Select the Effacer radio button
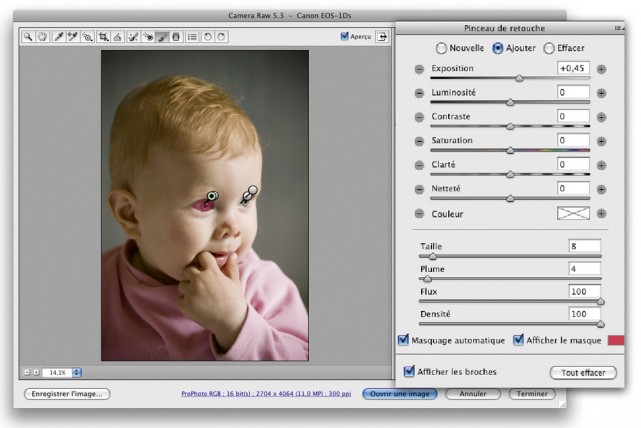Screen dimensions: 641x428 coord(549,48)
